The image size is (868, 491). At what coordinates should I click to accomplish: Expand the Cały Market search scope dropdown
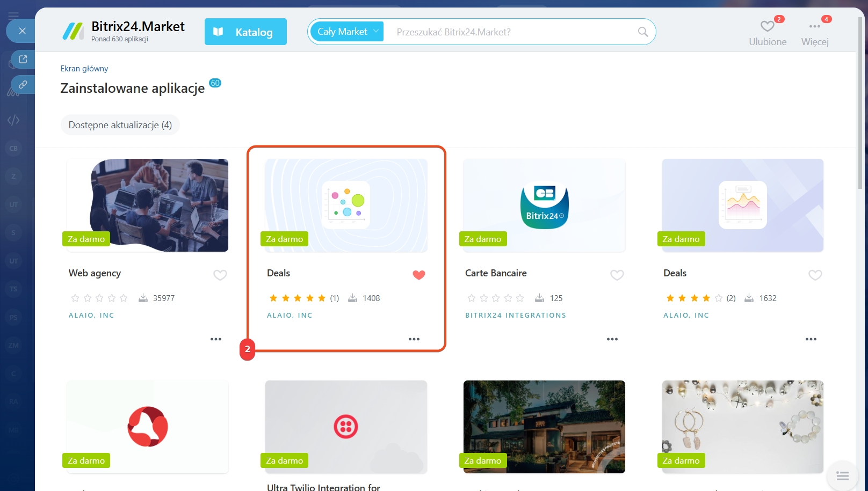tap(347, 32)
